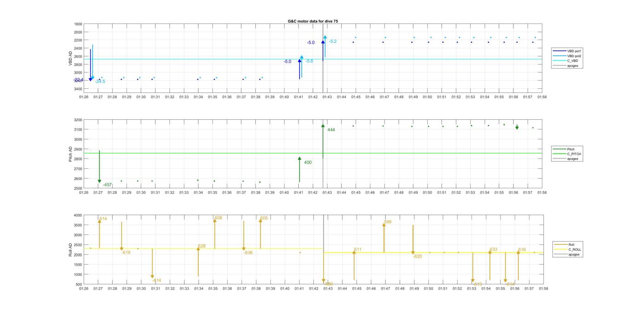The height and width of the screenshot is (319, 644).
Task: Click the -636 roll data label
Action: pos(248,253)
